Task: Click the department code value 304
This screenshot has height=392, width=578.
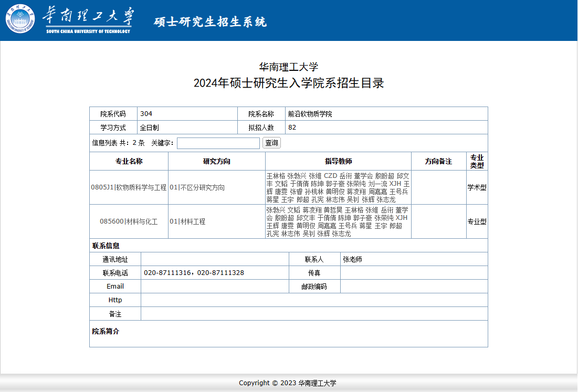Action: point(146,114)
